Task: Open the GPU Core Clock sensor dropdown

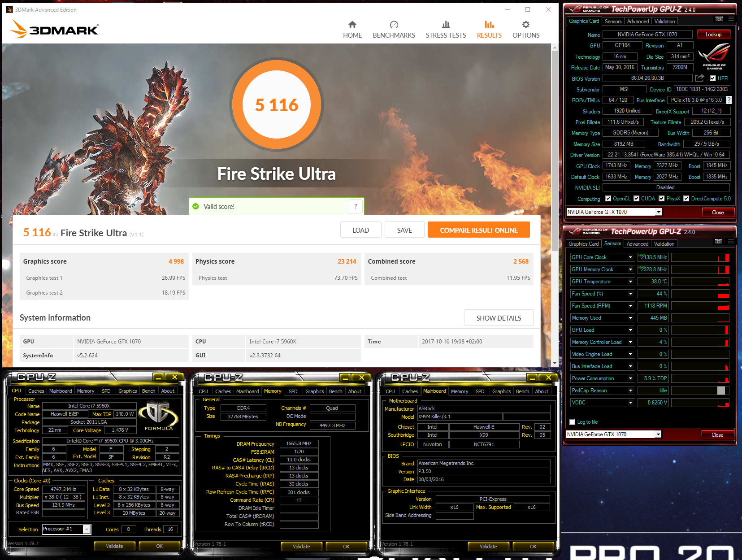Action: click(630, 257)
